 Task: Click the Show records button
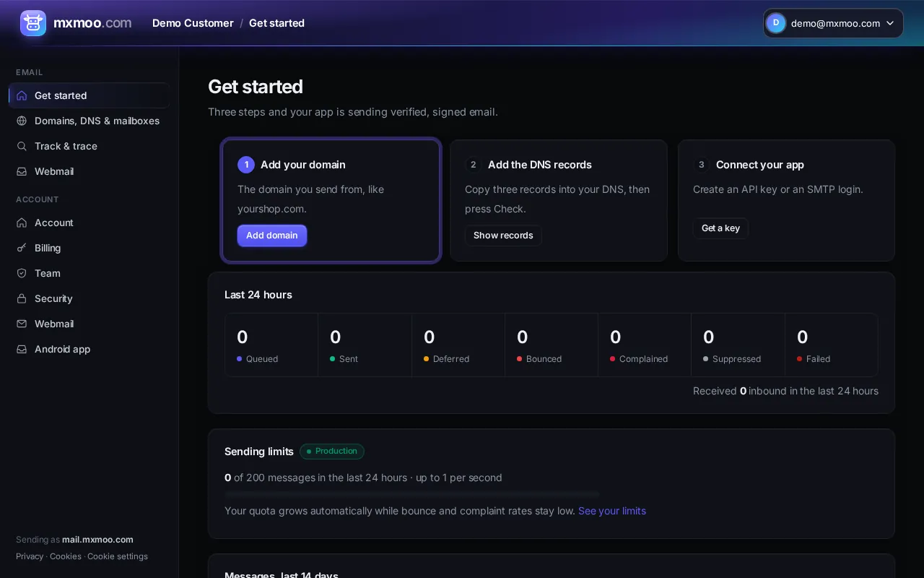coord(503,236)
